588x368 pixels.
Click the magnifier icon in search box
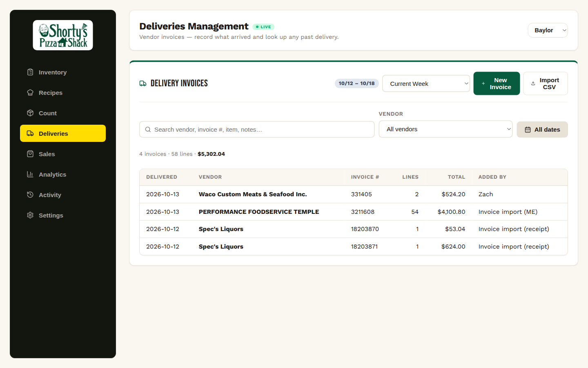click(148, 130)
